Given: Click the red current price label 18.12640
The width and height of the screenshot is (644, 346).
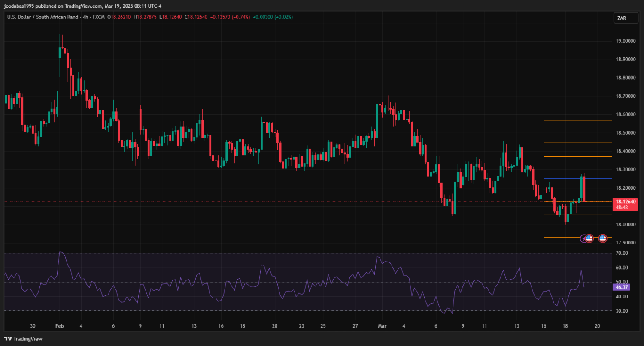Looking at the screenshot, I should pos(625,202).
